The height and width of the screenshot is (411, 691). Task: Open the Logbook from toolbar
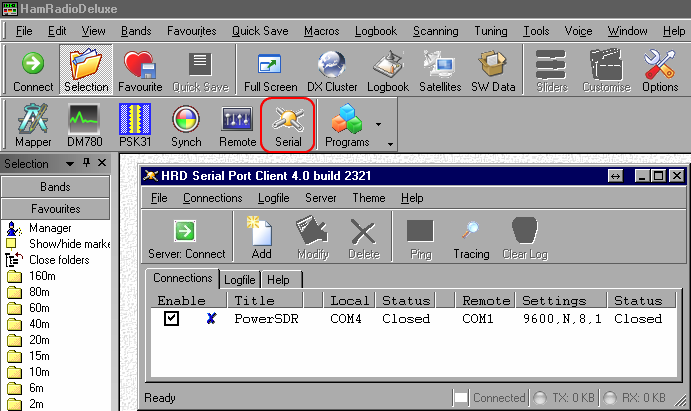tap(388, 72)
